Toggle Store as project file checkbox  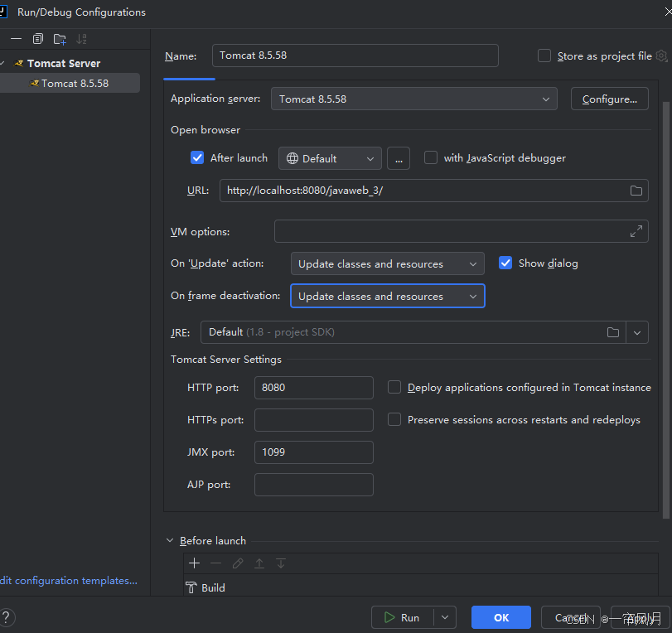(544, 56)
